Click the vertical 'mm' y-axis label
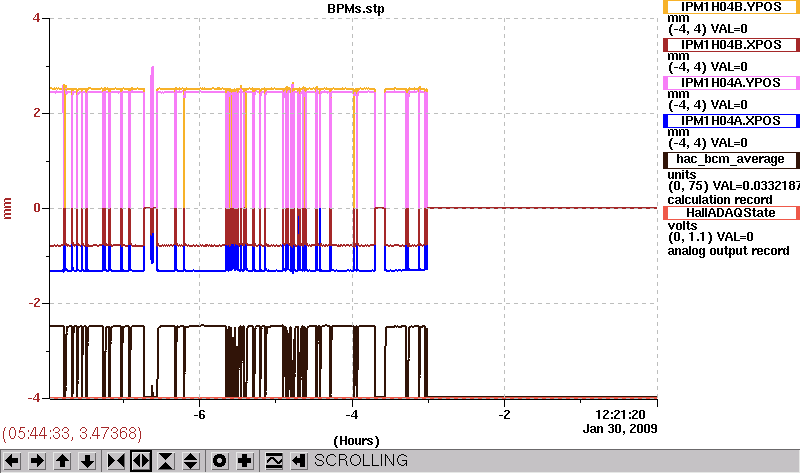 tap(7, 208)
